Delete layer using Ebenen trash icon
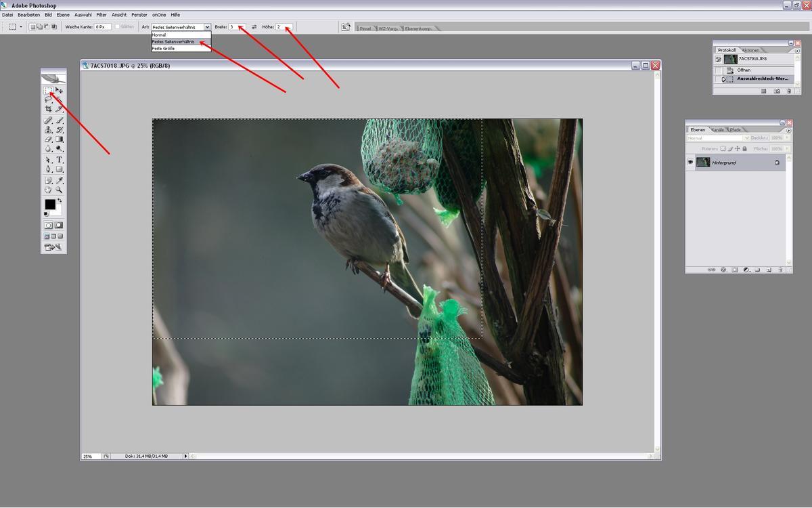 pos(780,270)
